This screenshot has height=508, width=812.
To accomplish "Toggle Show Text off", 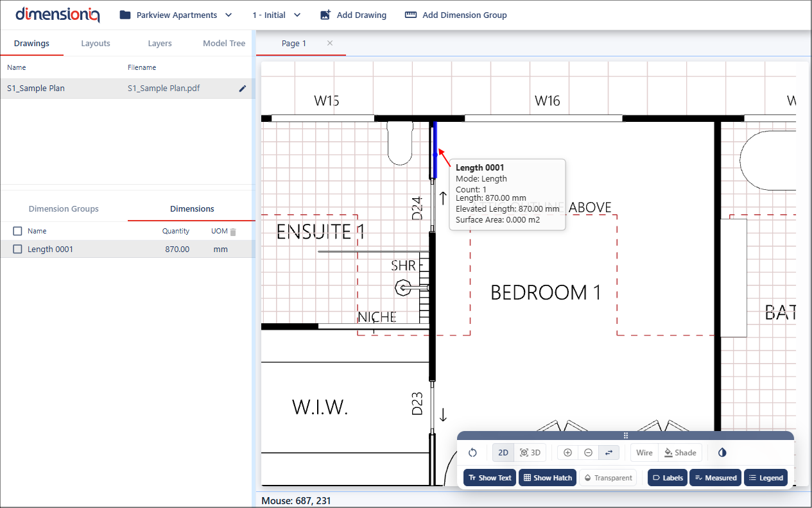I will coord(490,478).
